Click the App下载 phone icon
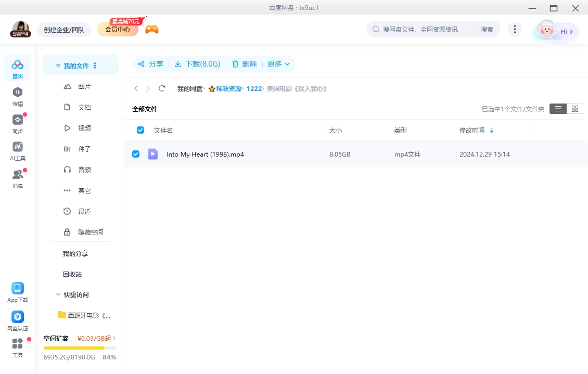The image size is (588, 374). coord(18,289)
